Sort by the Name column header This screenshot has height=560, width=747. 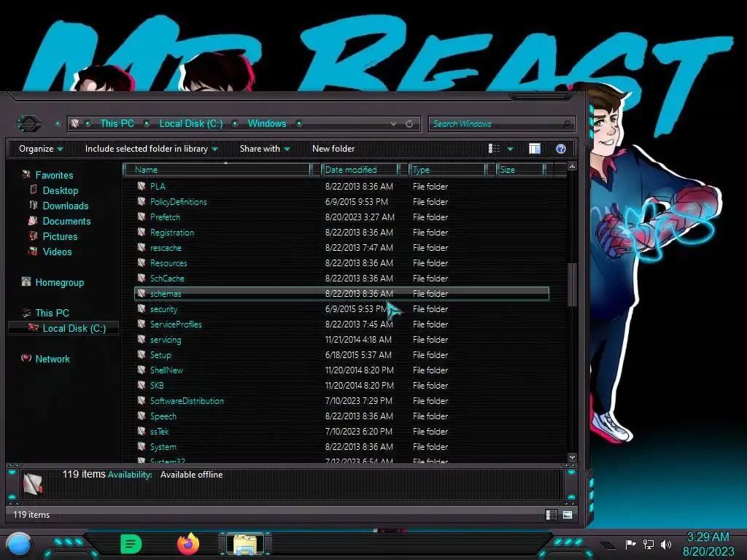coord(217,169)
